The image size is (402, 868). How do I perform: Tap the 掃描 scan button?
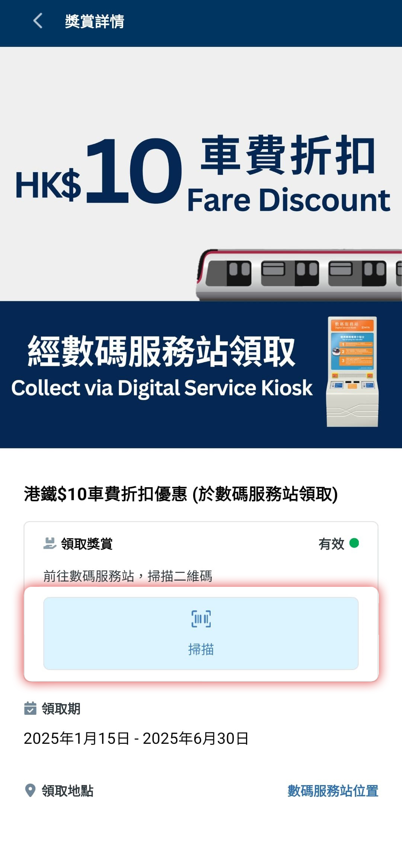pos(201,633)
